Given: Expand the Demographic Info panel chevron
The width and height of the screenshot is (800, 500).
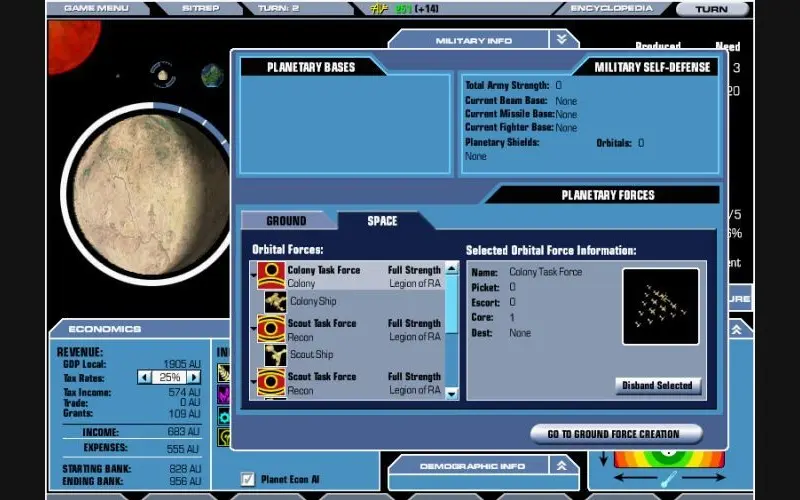Looking at the screenshot, I should (562, 465).
